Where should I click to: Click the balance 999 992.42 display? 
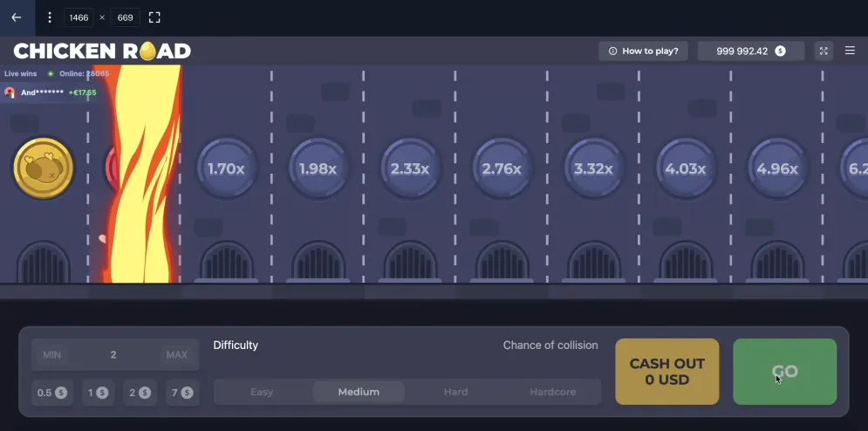[750, 51]
